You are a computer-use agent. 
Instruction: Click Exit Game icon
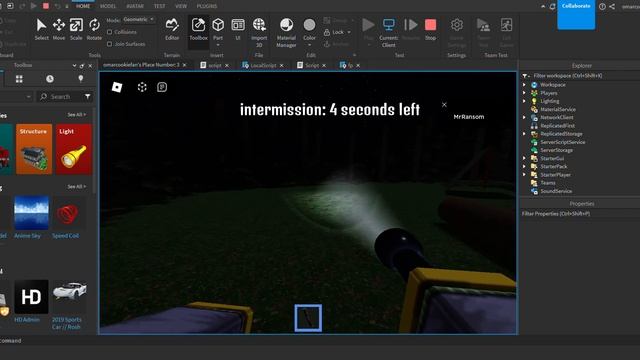coord(506,32)
